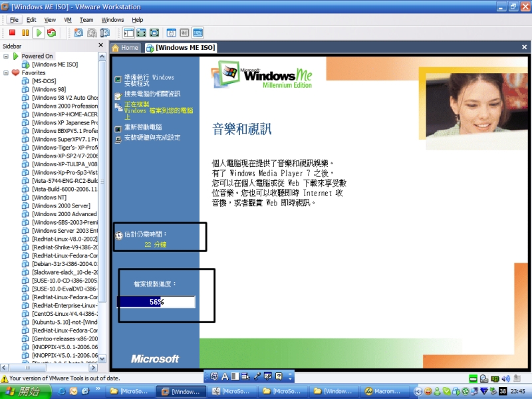This screenshot has height=399, width=532.
Task: Select [Windows ME ISO] in the sidebar
Action: (55, 65)
